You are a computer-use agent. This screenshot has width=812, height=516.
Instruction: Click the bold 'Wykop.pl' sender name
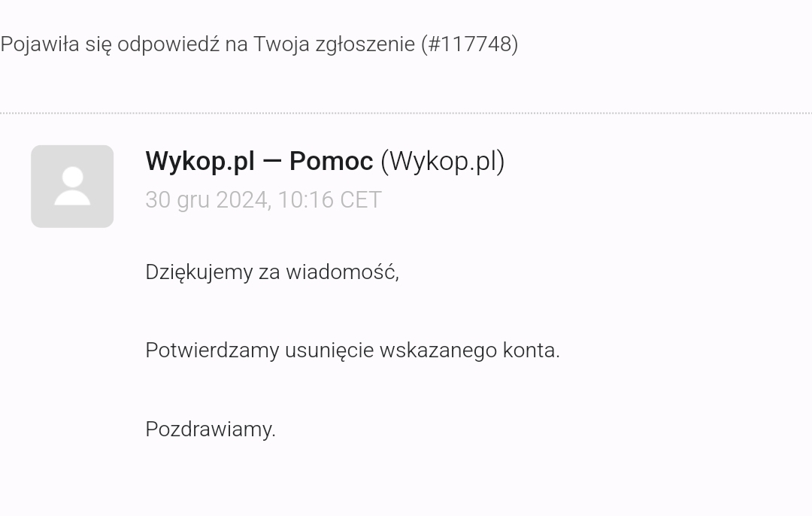[x=199, y=161]
